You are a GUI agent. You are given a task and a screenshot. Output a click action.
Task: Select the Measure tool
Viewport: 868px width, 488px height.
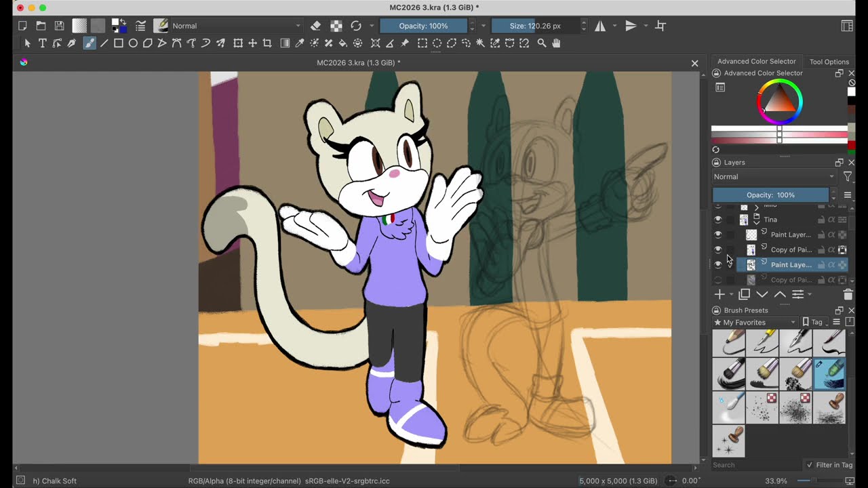(x=390, y=43)
